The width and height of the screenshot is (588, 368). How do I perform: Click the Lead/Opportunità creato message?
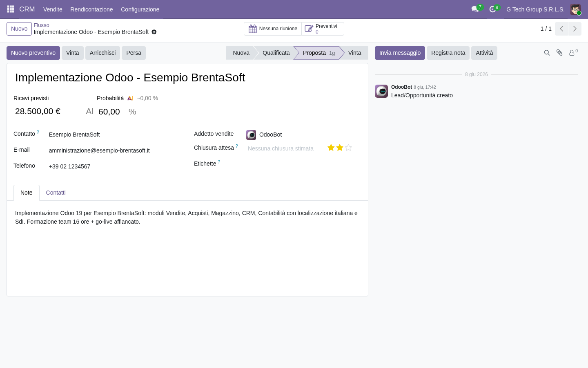(422, 95)
